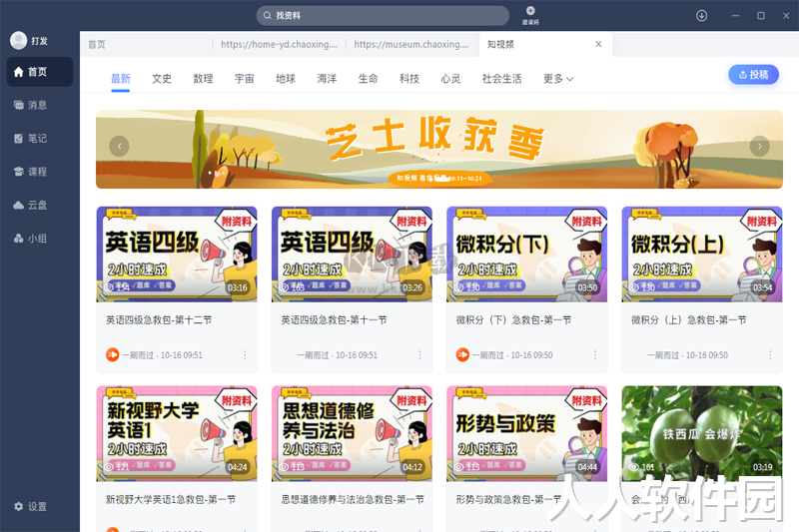Switch to the home-yd.chaoxing tab

coord(280,44)
